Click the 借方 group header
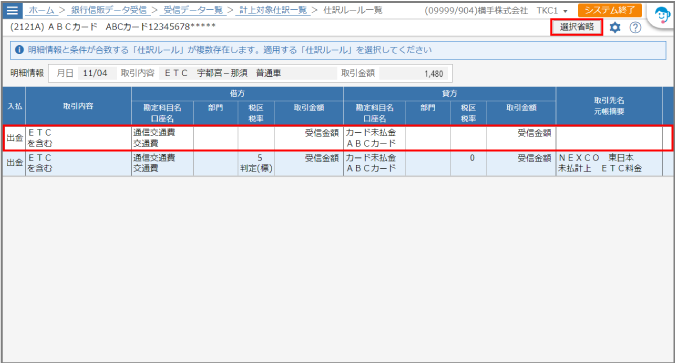This screenshot has height=363, width=675. pyautogui.click(x=237, y=93)
